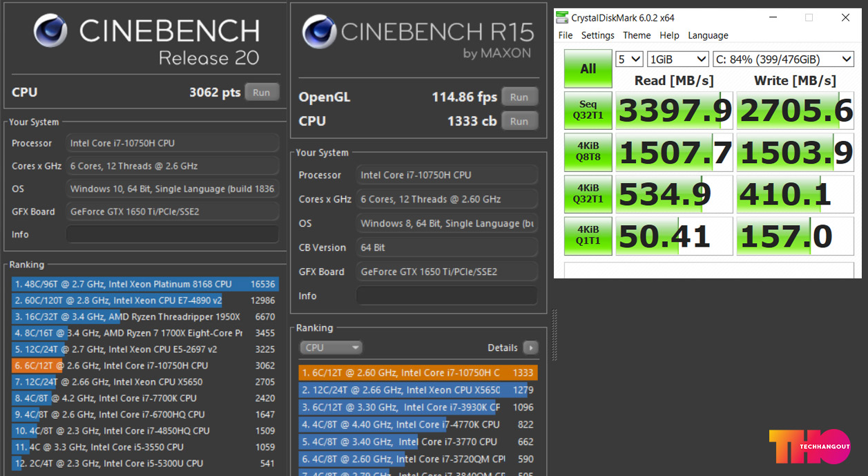Open the Language menu in CrystalDiskMark
The image size is (868, 476).
click(x=708, y=35)
